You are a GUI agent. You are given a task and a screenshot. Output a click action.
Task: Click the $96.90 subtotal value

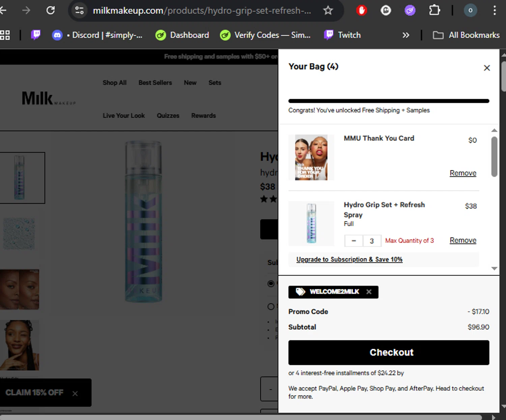click(478, 327)
